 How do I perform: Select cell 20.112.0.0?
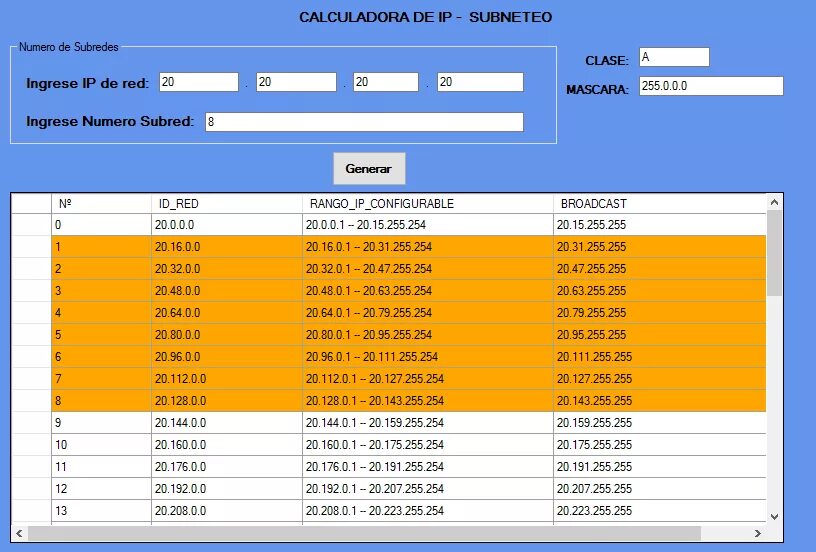(x=227, y=379)
